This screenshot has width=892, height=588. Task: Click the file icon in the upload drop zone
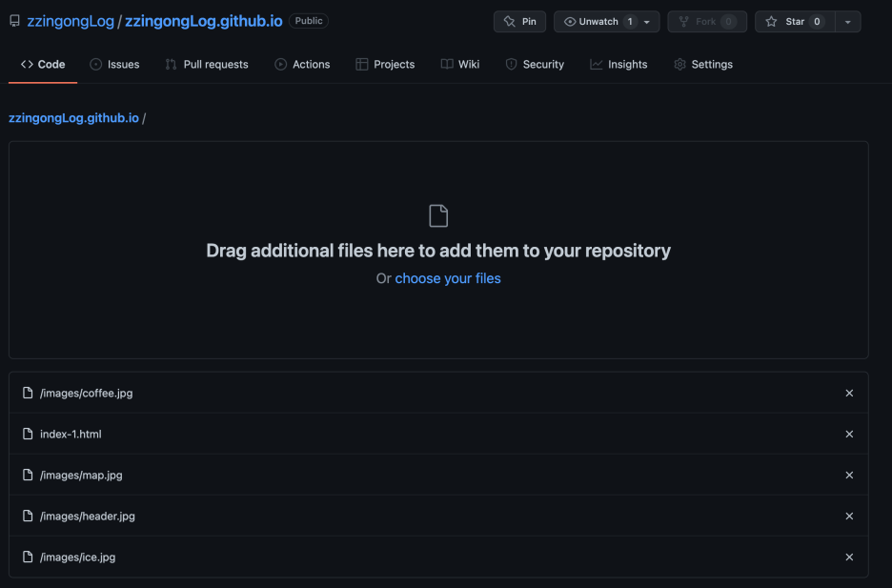click(438, 216)
